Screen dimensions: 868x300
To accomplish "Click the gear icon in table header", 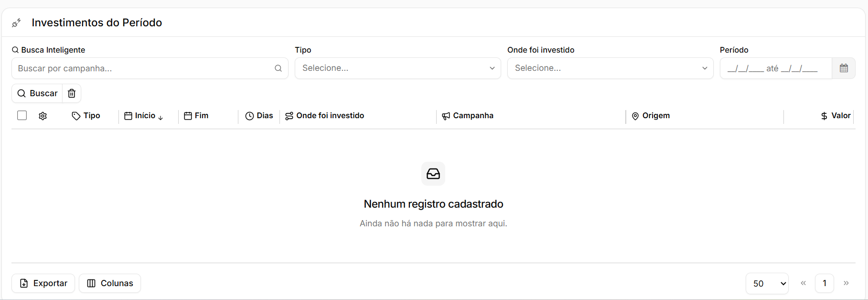I will tap(43, 116).
